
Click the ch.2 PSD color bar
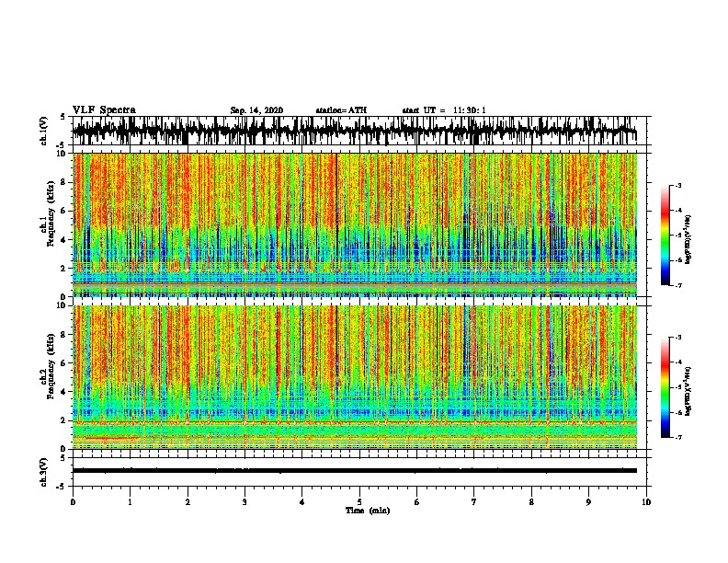(665, 387)
